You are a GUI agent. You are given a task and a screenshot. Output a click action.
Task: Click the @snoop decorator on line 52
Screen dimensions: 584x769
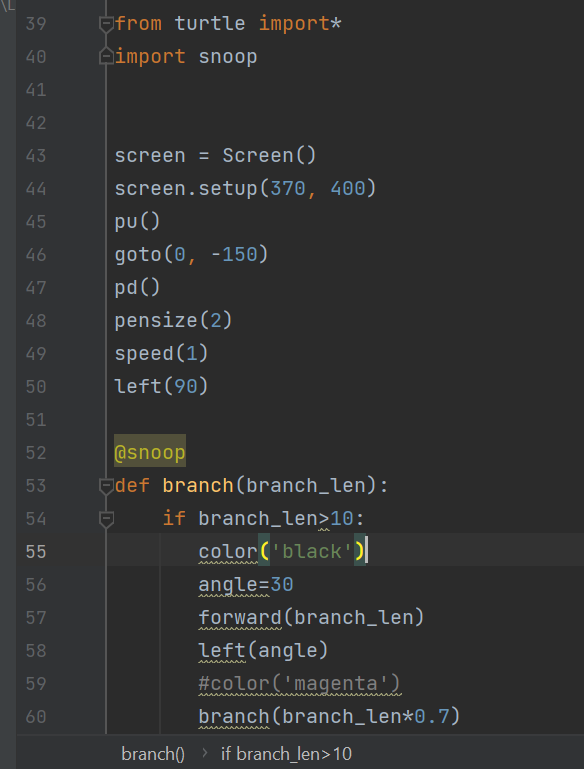pyautogui.click(x=150, y=452)
